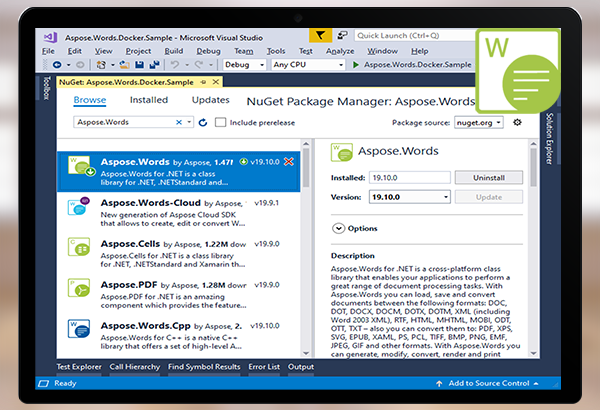Select the Aspose.PDF package icon
600x410 pixels.
coord(78,291)
